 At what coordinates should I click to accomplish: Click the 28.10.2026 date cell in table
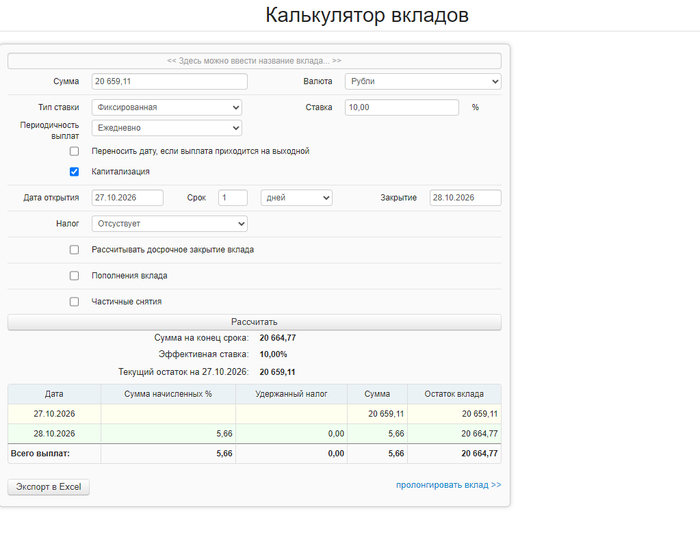(54, 433)
